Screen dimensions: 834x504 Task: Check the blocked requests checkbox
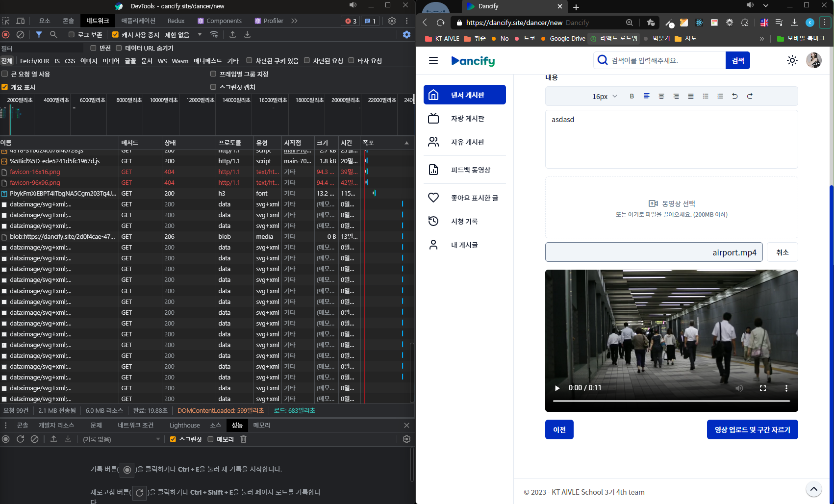click(x=307, y=60)
